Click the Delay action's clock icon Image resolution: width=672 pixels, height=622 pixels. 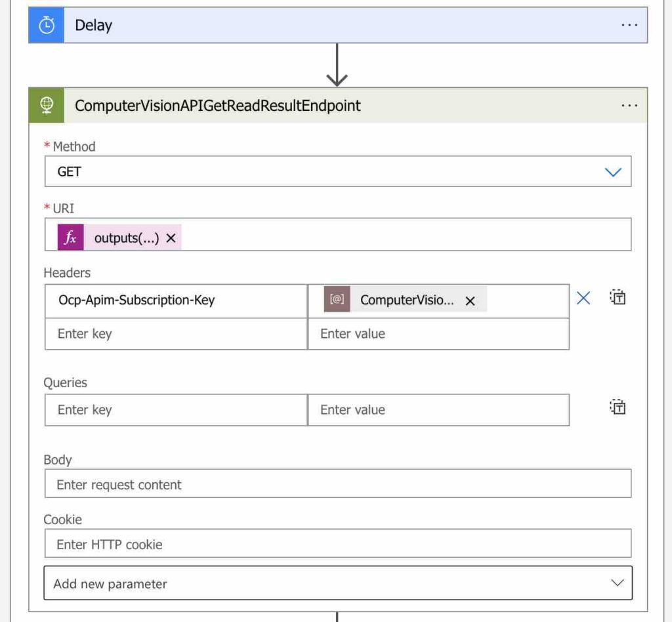coord(45,24)
